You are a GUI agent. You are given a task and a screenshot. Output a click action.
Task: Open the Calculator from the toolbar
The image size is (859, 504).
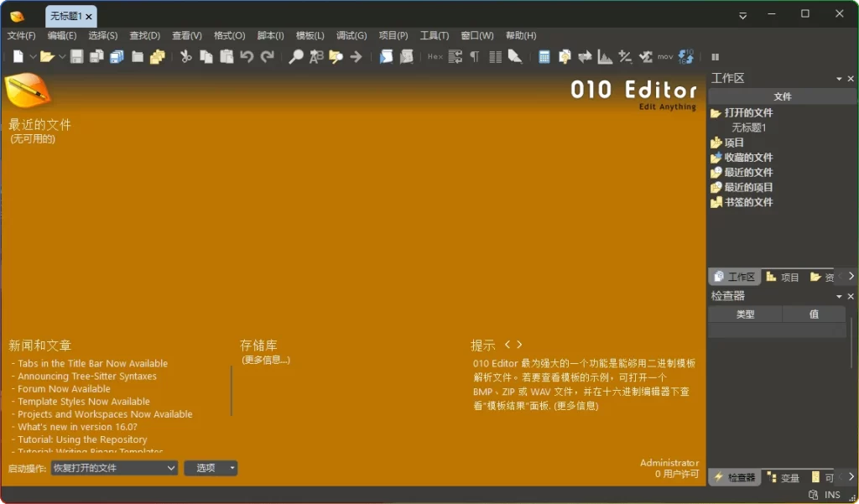pyautogui.click(x=544, y=56)
